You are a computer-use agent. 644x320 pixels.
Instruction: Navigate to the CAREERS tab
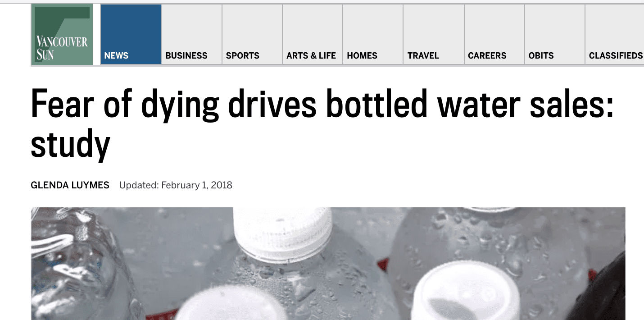(x=494, y=34)
